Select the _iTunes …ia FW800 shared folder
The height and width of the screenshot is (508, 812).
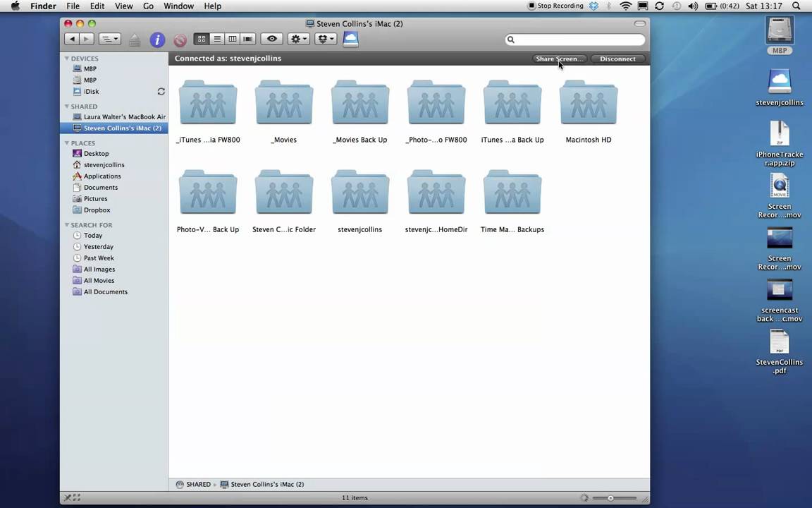coord(208,102)
